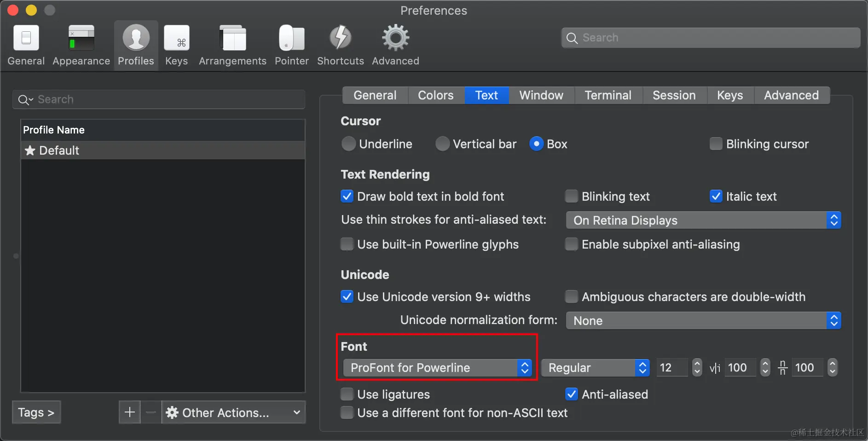Select the Underline cursor radio button
The width and height of the screenshot is (868, 441).
[349, 144]
